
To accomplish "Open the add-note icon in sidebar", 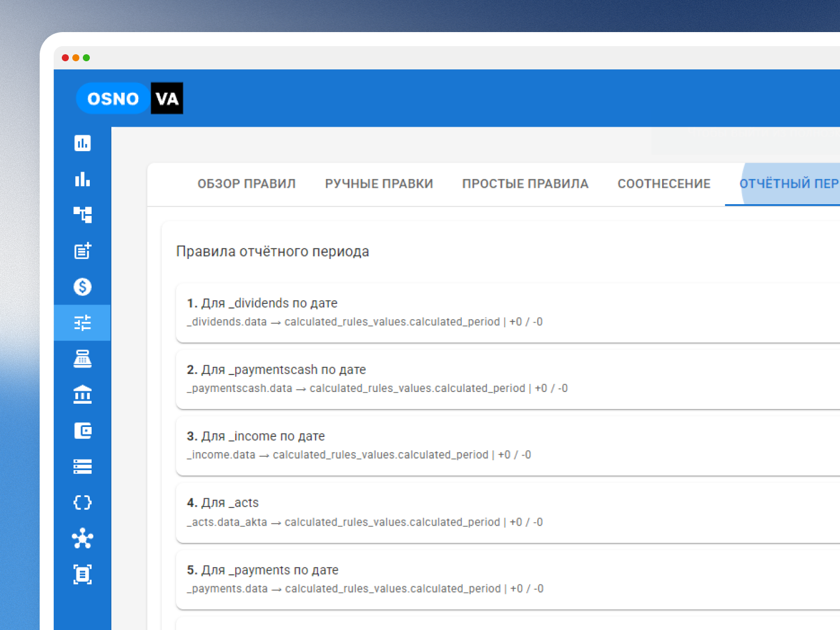I will (x=82, y=251).
